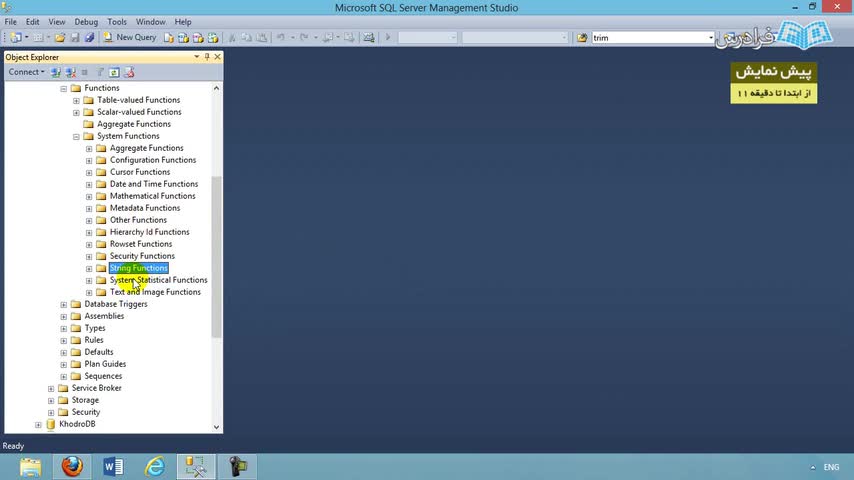Screen dimensions: 854x480
Task: Select the Cursor Functions folder
Action: click(x=140, y=172)
